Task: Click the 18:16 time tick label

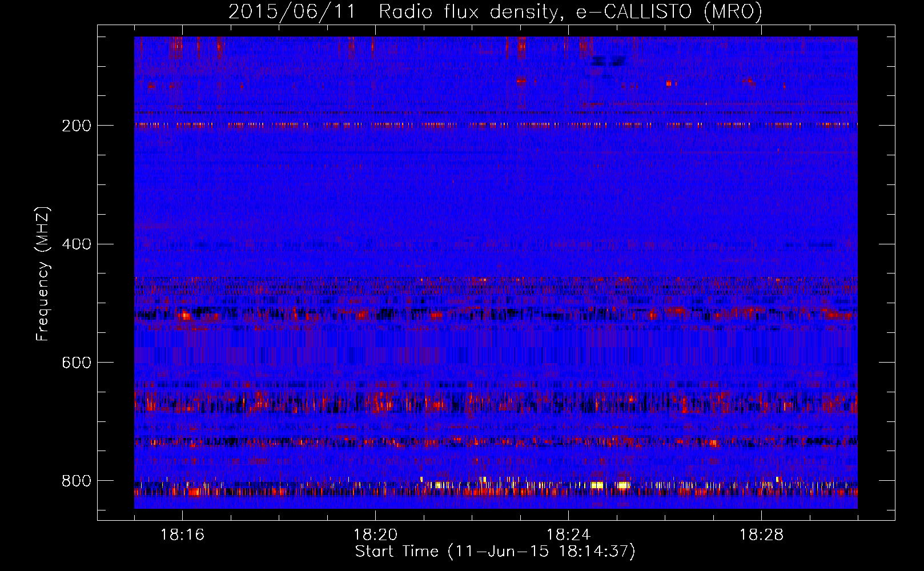Action: (x=182, y=535)
